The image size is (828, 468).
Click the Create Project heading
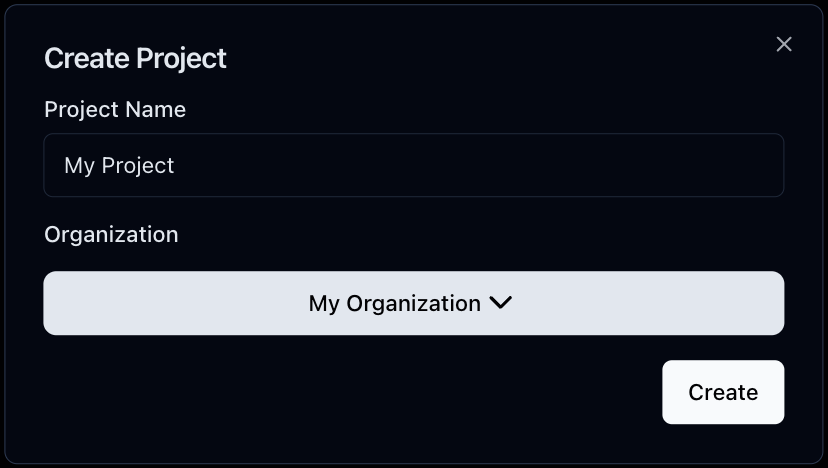pos(135,59)
